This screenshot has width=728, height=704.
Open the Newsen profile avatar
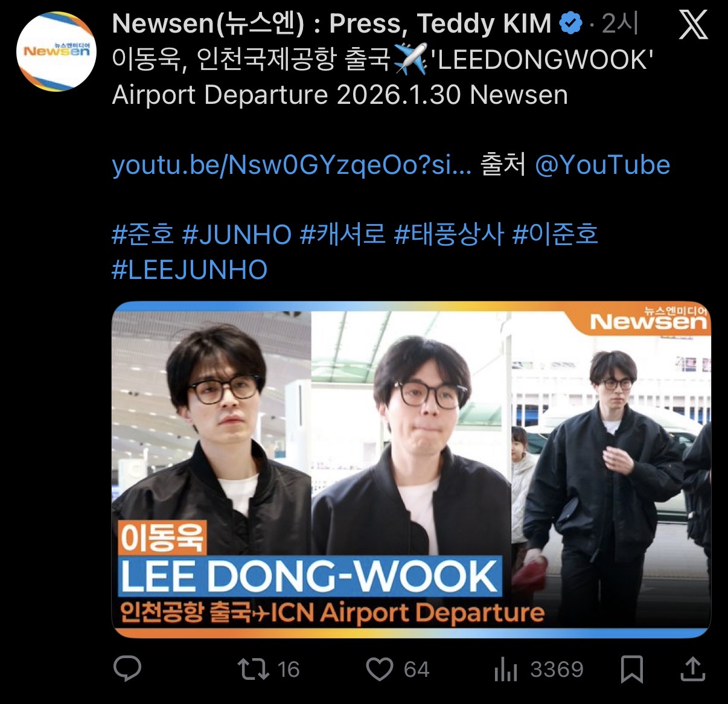(56, 51)
